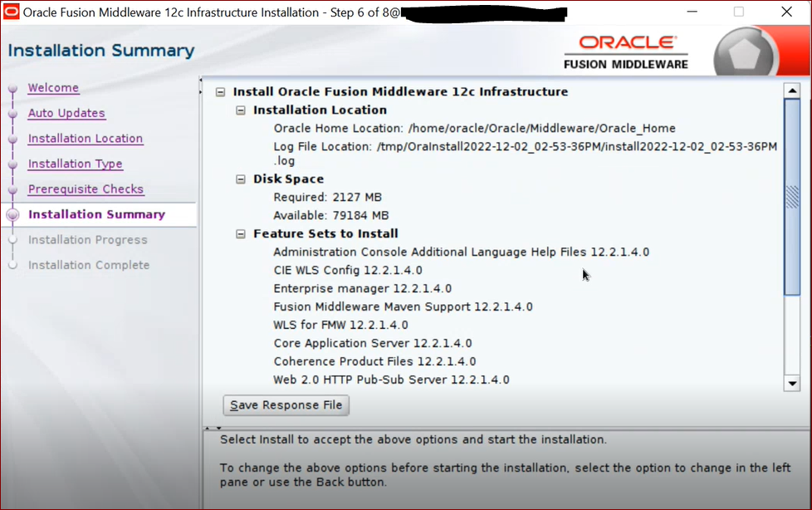
Task: Select Administration Console Additional Language Help Files row
Action: (x=461, y=253)
